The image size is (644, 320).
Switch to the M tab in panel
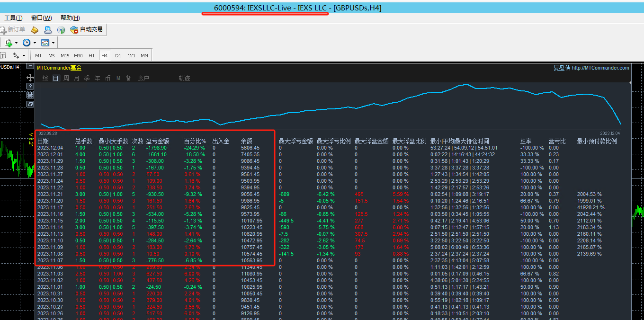(118, 78)
